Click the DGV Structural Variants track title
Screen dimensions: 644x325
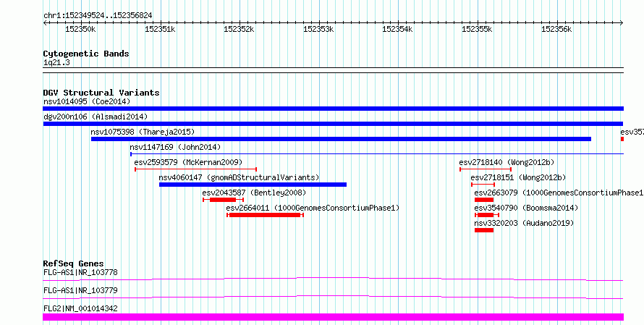coord(101,93)
